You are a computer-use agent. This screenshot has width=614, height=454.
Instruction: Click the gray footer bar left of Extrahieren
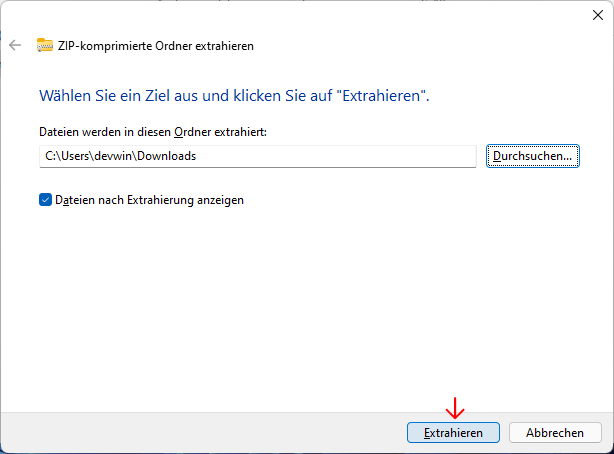tap(200, 432)
